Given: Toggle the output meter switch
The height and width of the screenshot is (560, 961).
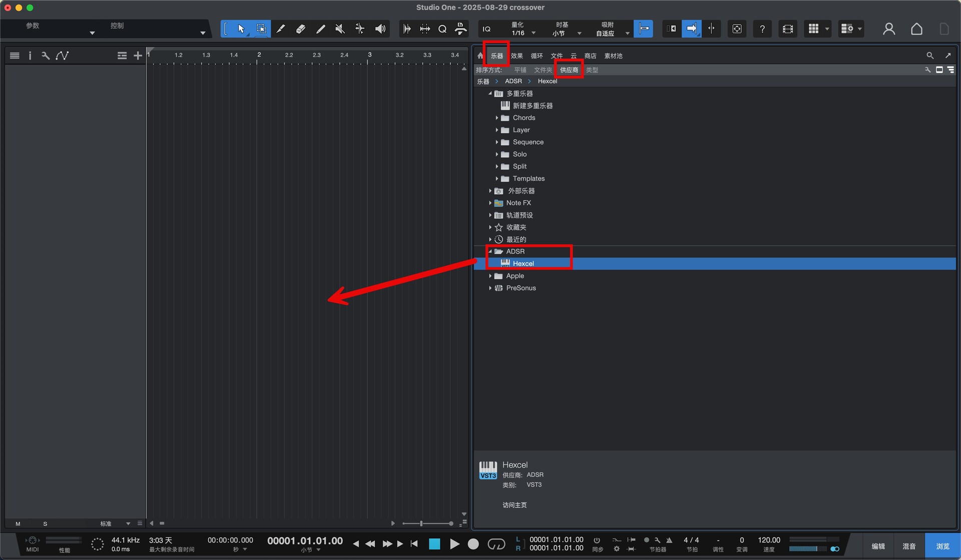Looking at the screenshot, I should point(834,549).
